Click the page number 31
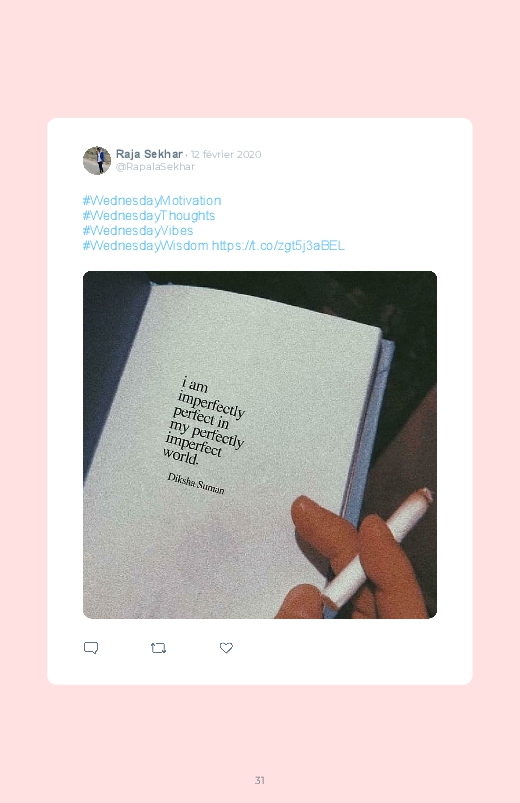This screenshot has height=803, width=520. [260, 780]
